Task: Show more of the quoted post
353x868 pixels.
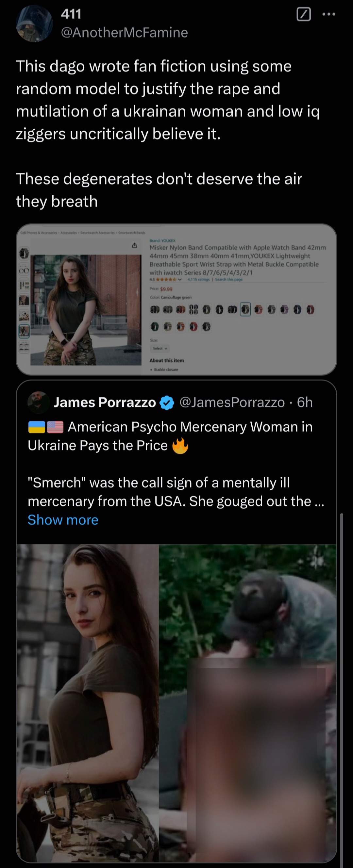Action: click(63, 520)
